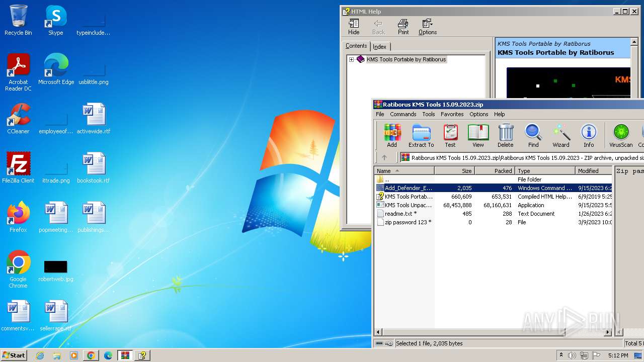Select the Recycle Bin desktop icon
This screenshot has height=362, width=644.
(x=18, y=20)
